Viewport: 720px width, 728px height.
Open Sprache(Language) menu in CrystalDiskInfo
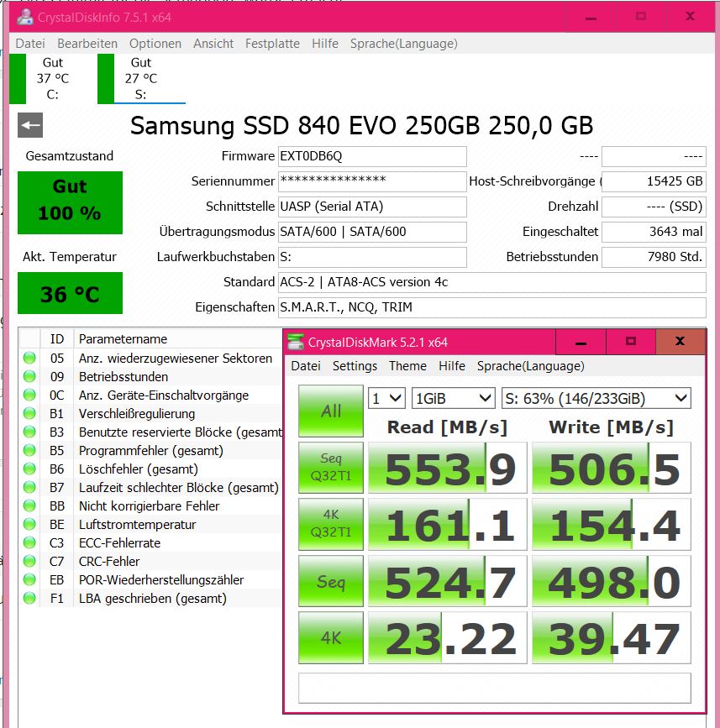point(403,44)
